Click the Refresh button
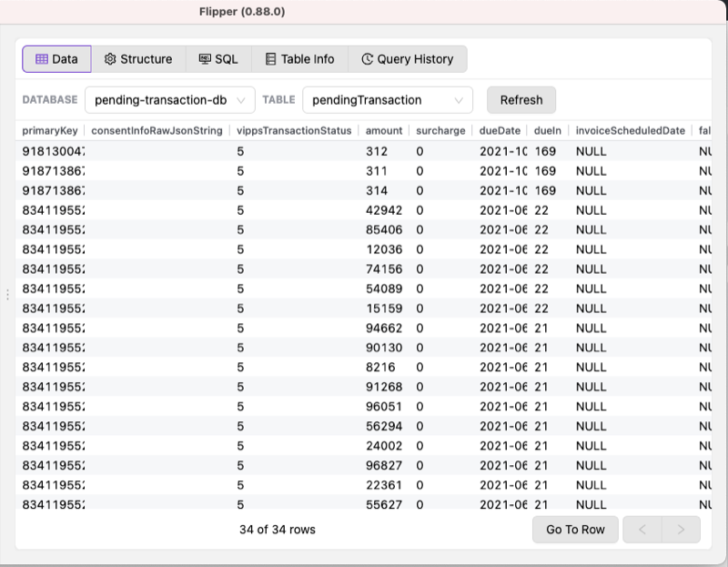The width and height of the screenshot is (728, 567). click(521, 99)
